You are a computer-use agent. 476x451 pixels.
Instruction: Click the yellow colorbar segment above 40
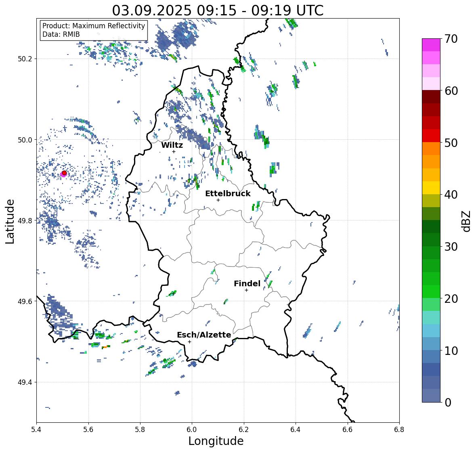coord(431,188)
